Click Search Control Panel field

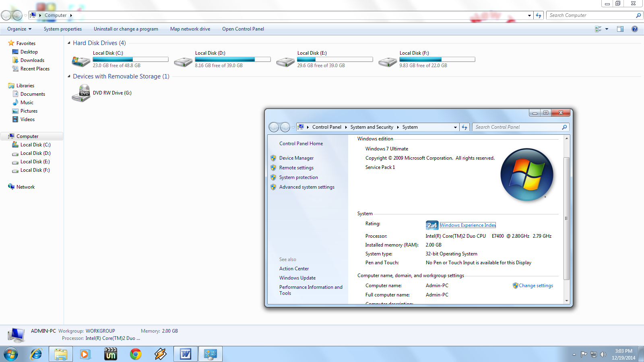click(x=518, y=127)
